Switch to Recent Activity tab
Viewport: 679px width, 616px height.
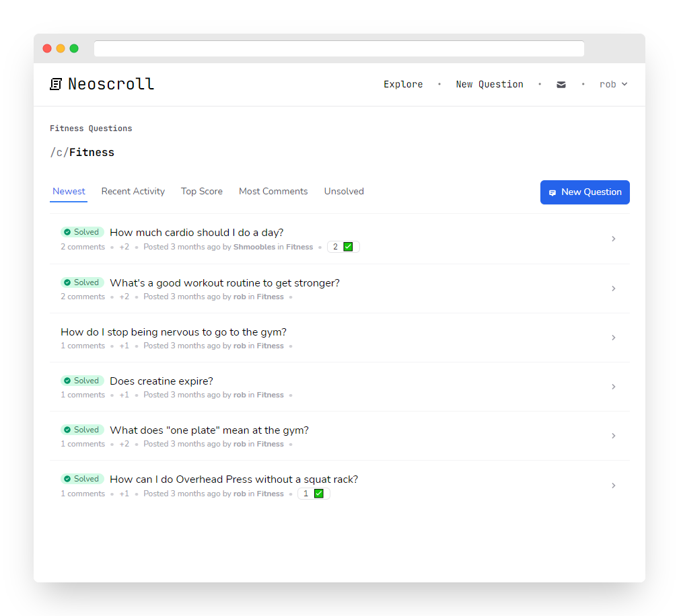click(133, 192)
